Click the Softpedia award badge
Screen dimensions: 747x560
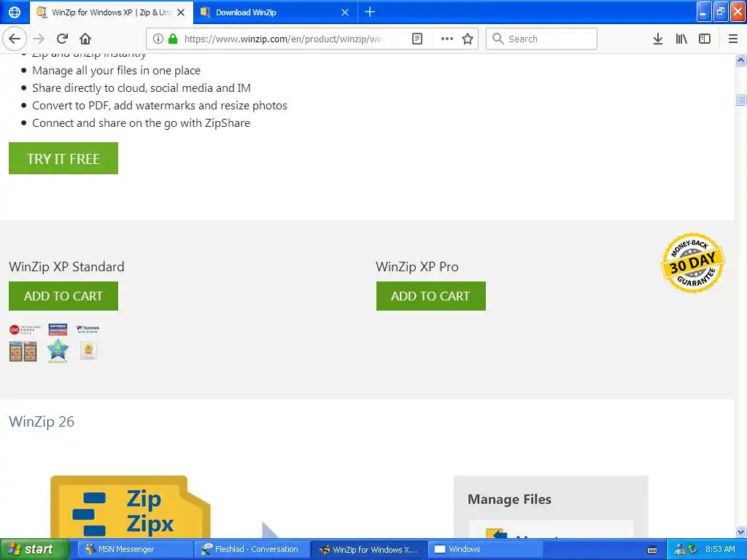coord(58,330)
